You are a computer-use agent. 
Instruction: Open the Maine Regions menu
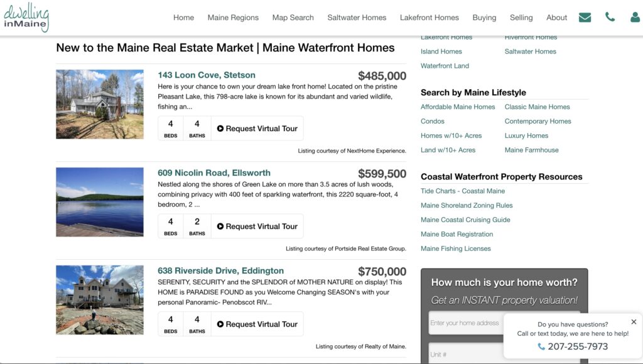coord(233,18)
